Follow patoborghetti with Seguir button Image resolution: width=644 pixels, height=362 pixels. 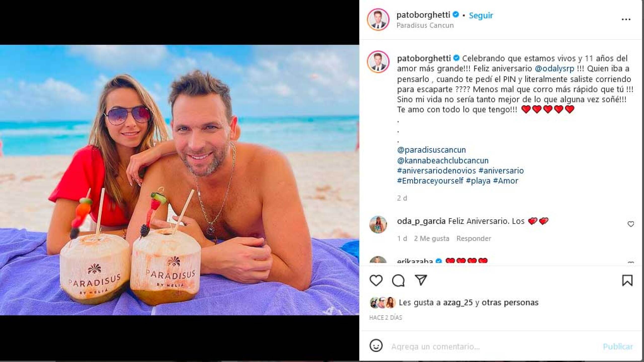click(x=481, y=15)
